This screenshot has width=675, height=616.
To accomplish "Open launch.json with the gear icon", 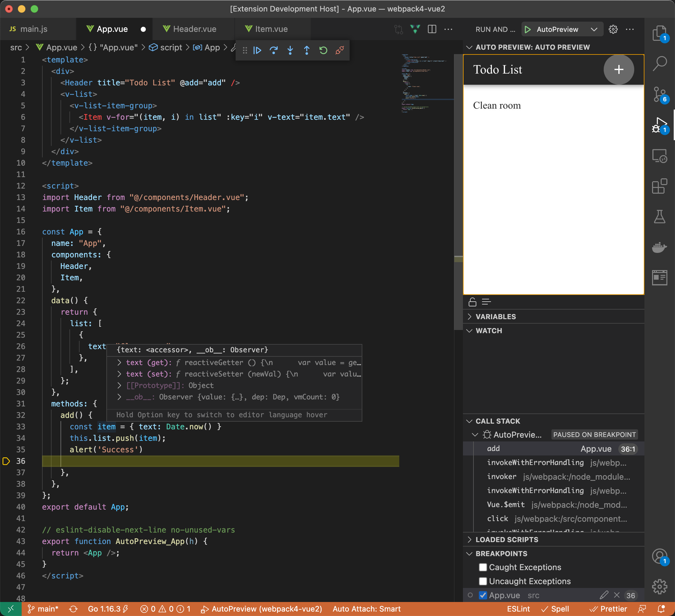I will (x=613, y=30).
